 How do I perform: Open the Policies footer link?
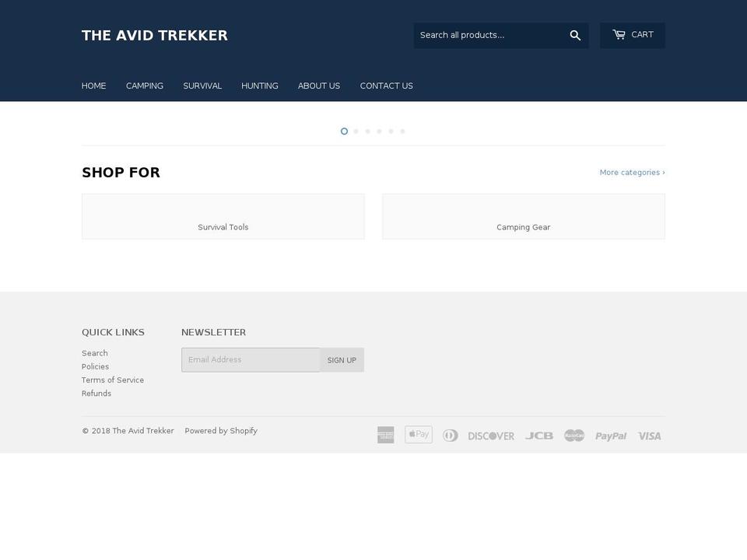(95, 366)
